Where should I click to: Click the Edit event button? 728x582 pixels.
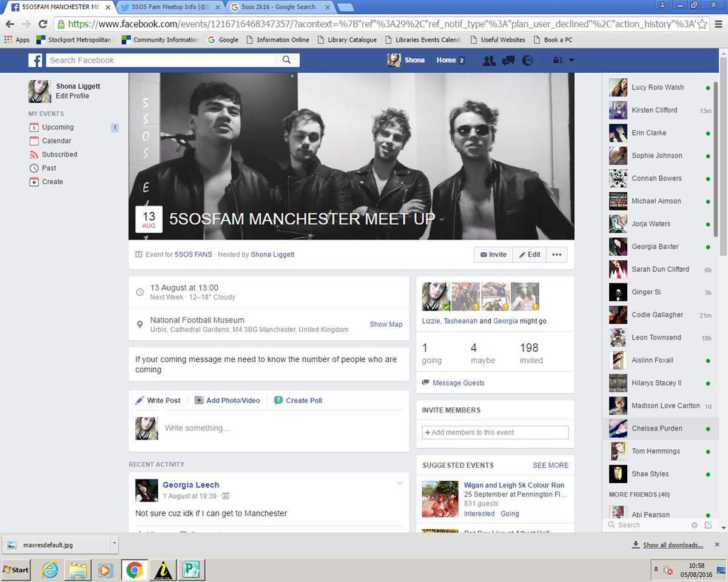[x=530, y=255]
